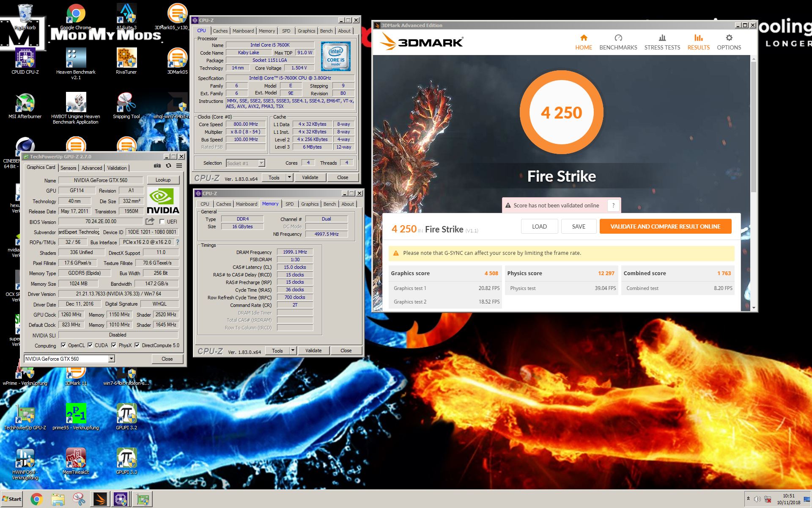Open prime95 desktop shortcut

pyautogui.click(x=76, y=417)
